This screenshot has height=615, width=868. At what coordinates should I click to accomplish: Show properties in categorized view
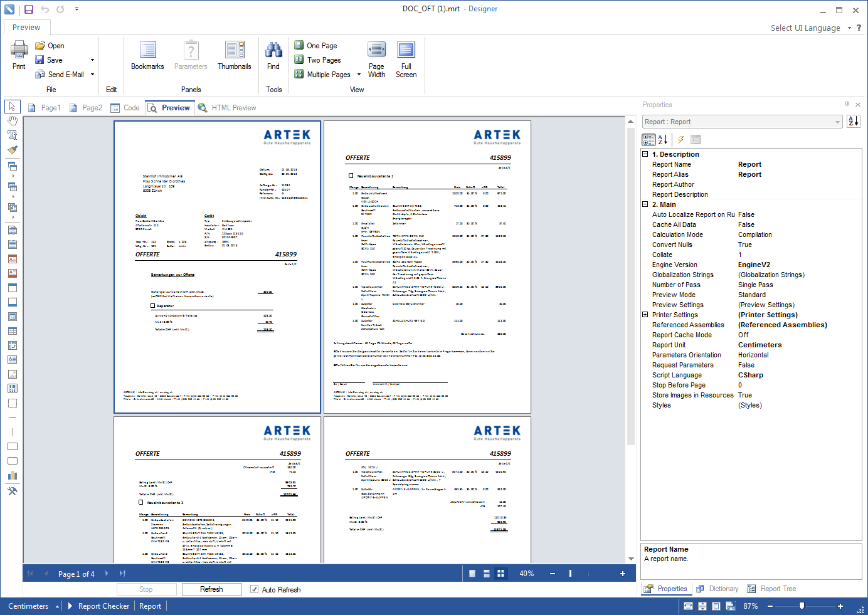649,140
